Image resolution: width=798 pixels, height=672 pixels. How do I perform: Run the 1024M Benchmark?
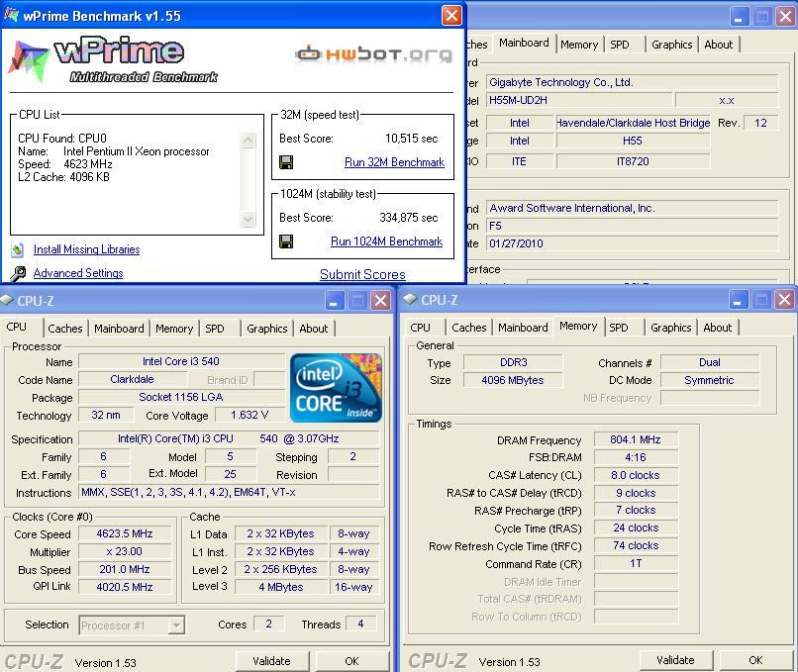tap(387, 241)
